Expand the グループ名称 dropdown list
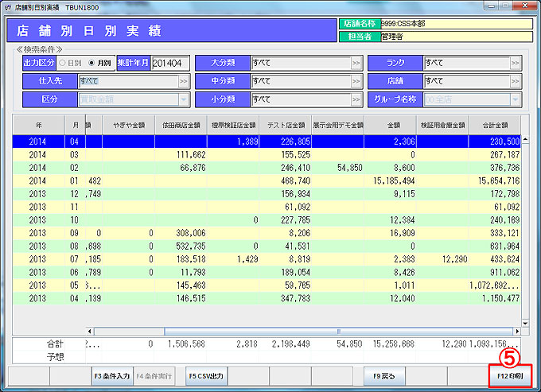 [516, 100]
